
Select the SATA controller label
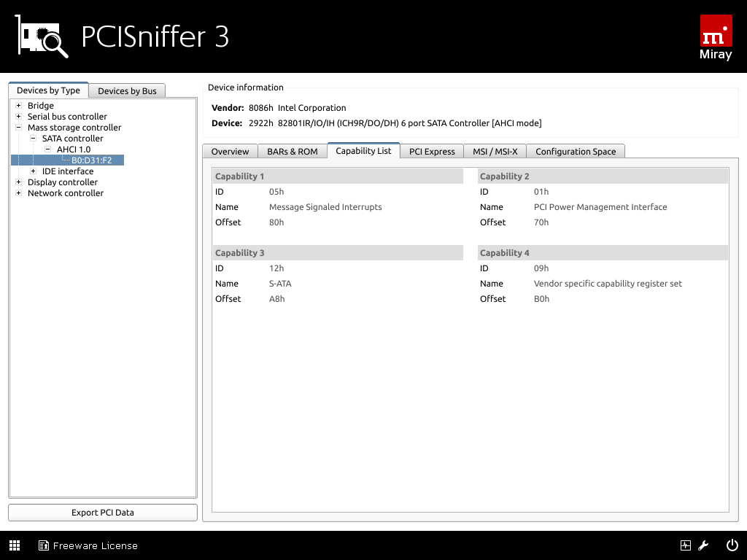pyautogui.click(x=72, y=138)
